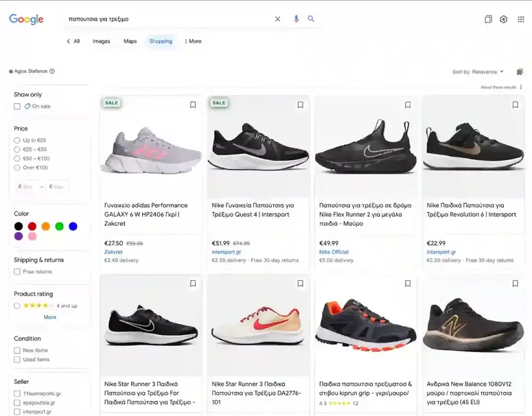The image size is (532, 416).
Task: Switch to the Maps tab
Action: [130, 41]
